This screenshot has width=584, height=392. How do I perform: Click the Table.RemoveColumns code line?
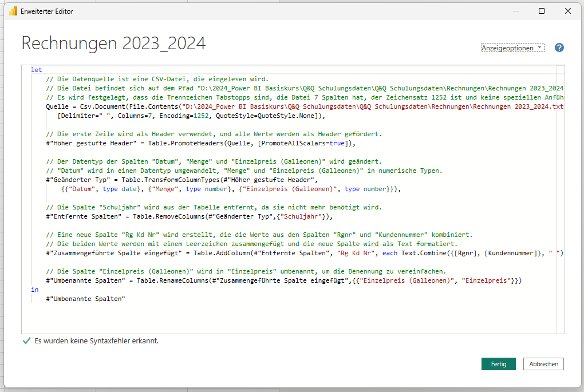click(x=189, y=216)
